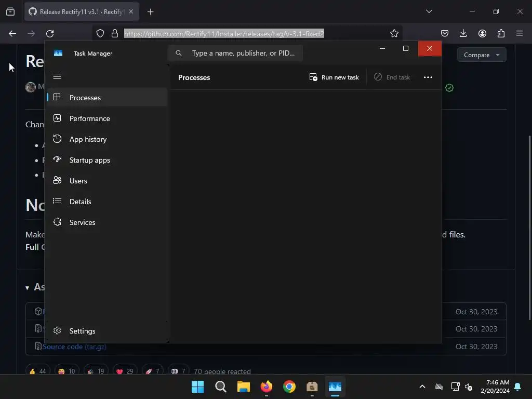Viewport: 532px width, 399px height.
Task: Show hidden system tray icons
Action: click(422, 387)
